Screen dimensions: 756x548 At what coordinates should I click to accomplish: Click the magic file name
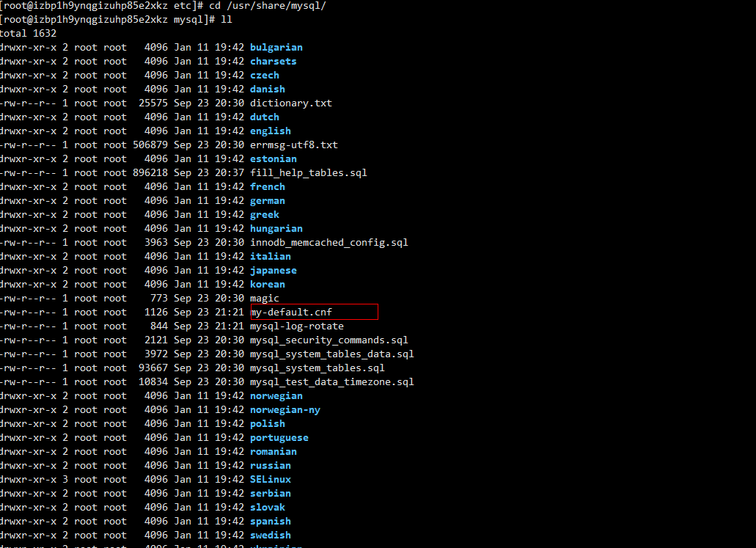265,298
